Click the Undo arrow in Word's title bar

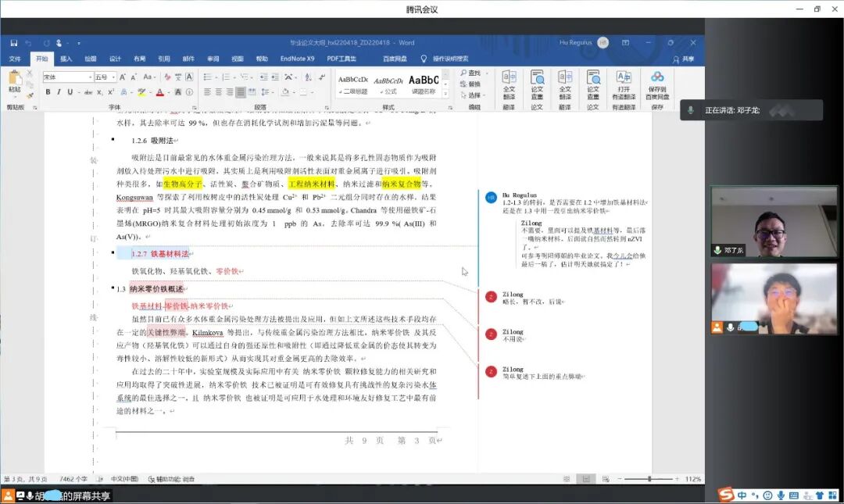point(29,43)
